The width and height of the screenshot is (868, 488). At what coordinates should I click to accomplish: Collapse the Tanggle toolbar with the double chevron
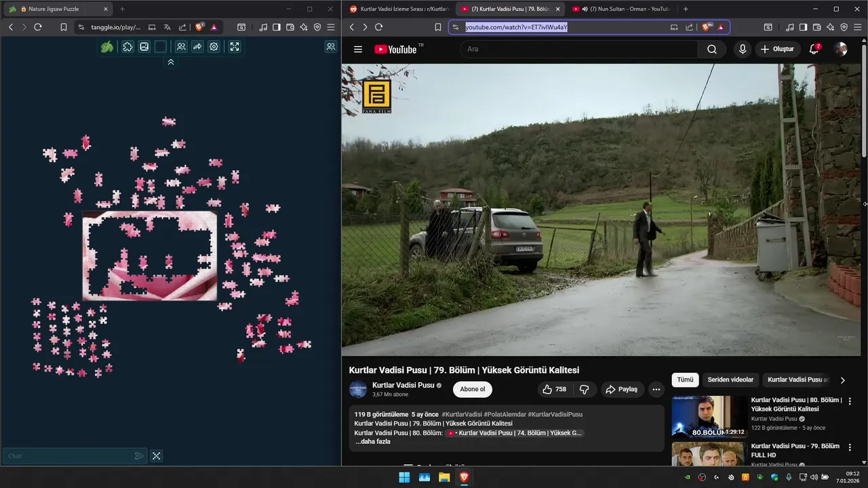tap(171, 62)
